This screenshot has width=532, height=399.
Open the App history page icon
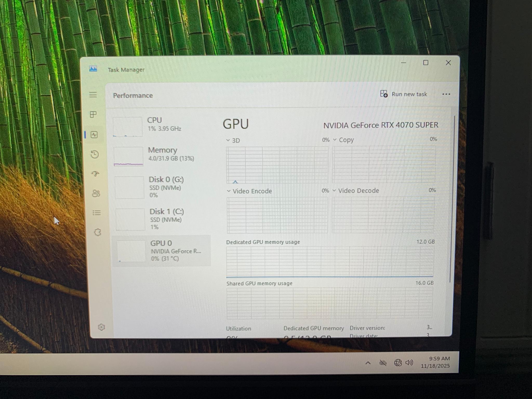(x=95, y=154)
